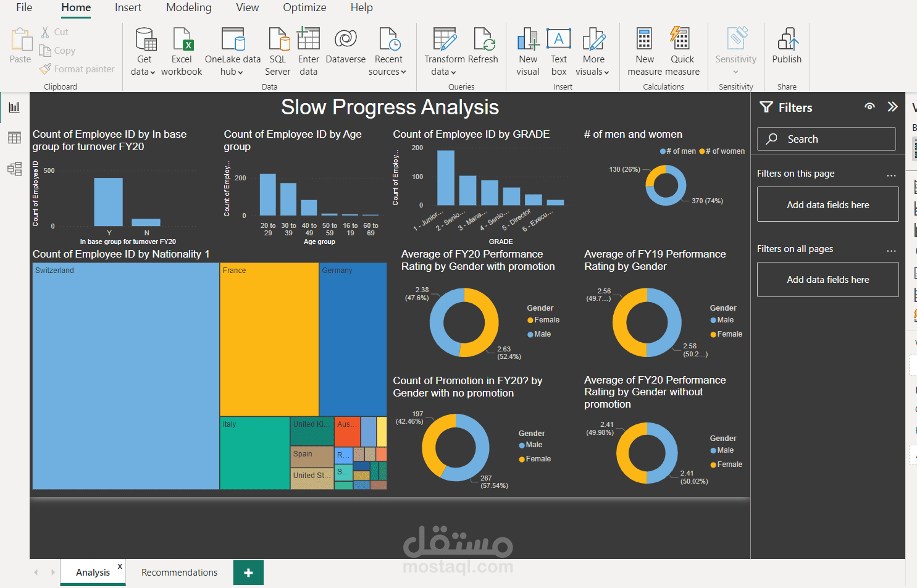Screen dimensions: 917x588
Task: Refresh the report data
Action: point(484,49)
